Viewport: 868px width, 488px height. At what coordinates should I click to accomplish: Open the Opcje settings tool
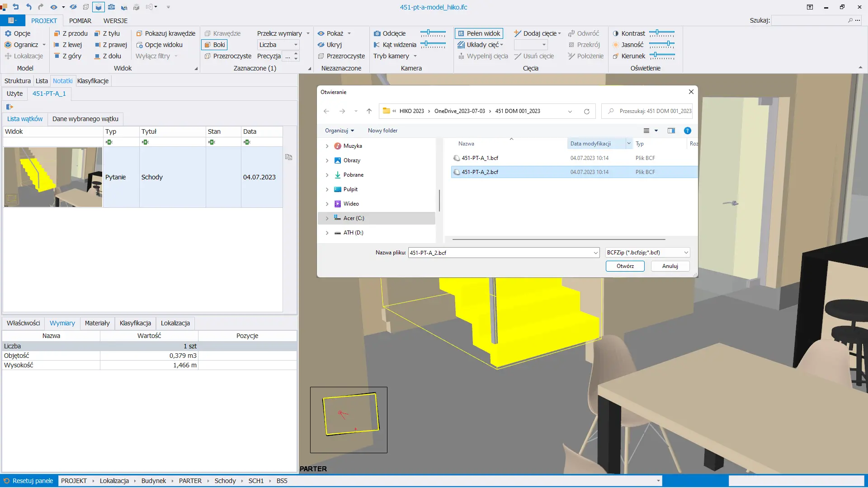click(x=18, y=33)
